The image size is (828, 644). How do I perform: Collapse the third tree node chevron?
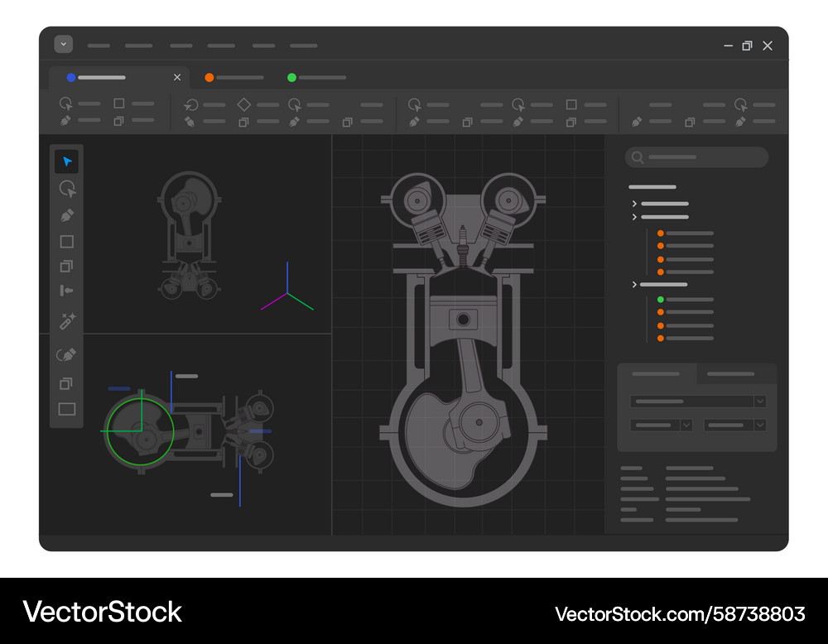635,285
